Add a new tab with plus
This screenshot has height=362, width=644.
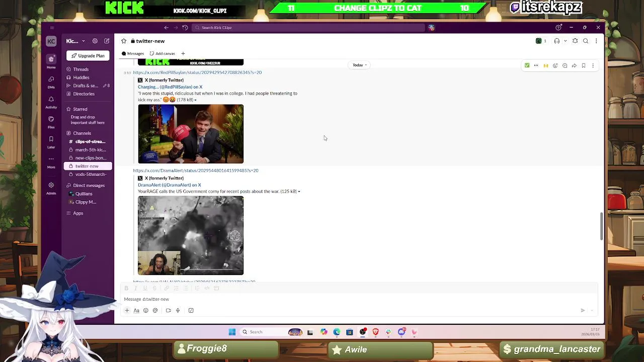(183, 54)
